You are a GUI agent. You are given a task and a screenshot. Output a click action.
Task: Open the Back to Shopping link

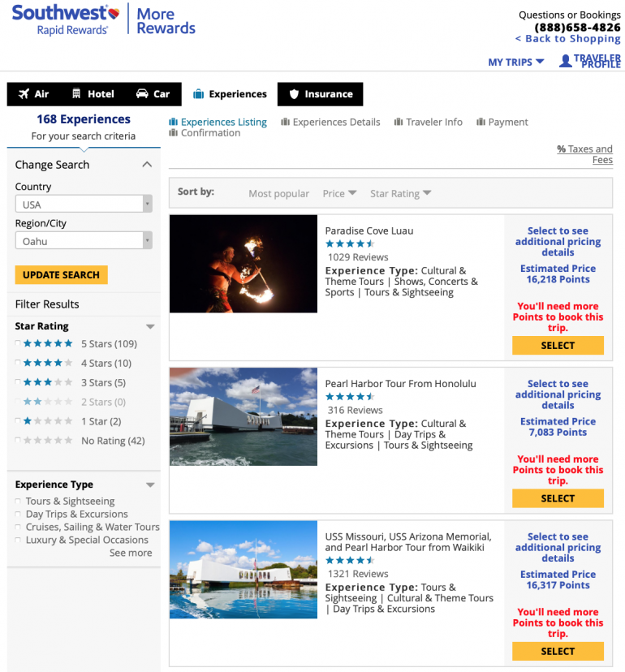[x=568, y=39]
